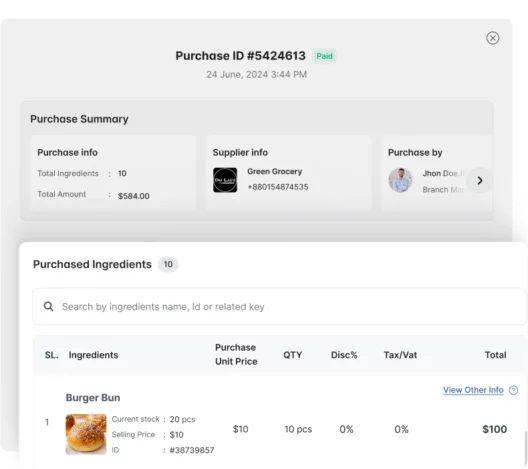Click the $100 row total
Viewport: 528px width, 469px height.
coord(495,429)
